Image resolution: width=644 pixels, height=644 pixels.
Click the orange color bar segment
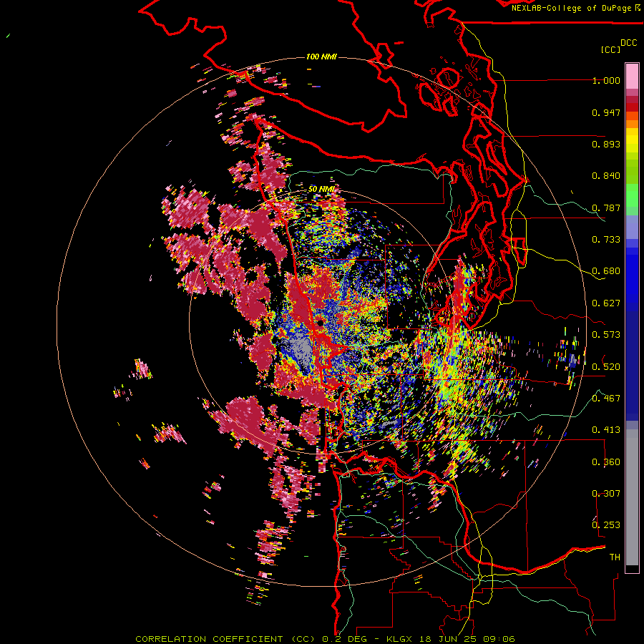click(x=632, y=124)
